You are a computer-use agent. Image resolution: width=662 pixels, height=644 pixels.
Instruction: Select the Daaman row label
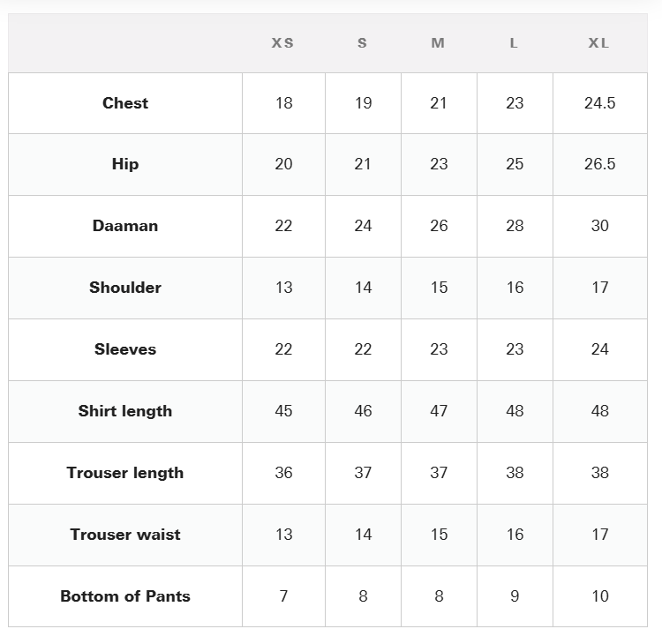[x=125, y=226]
